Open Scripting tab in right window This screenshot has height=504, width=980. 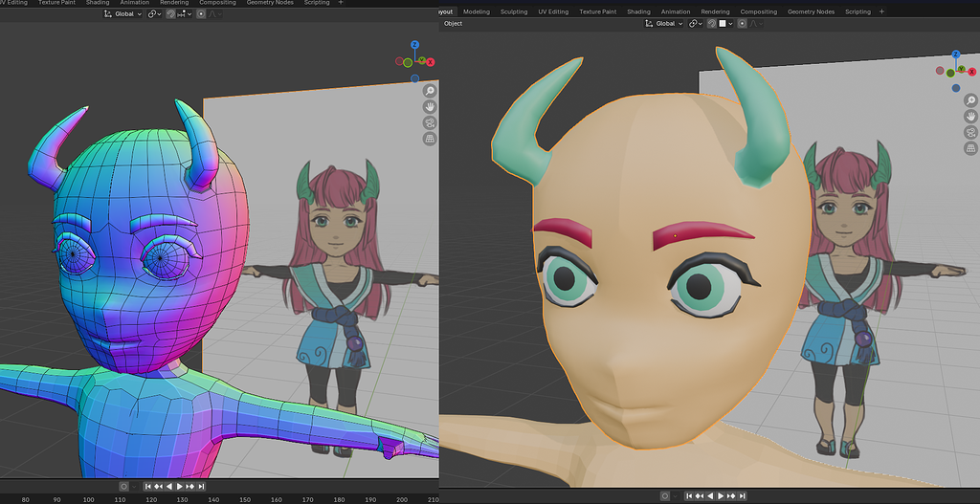point(857,11)
